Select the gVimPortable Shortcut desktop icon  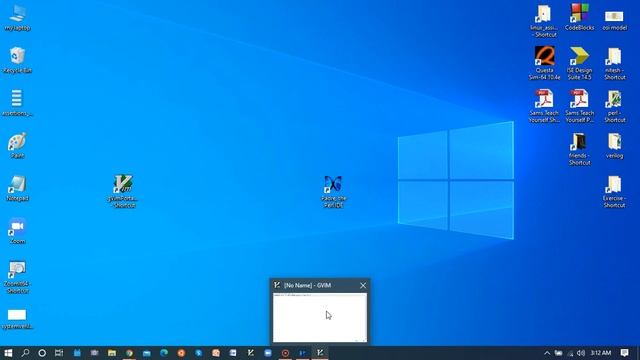123,191
